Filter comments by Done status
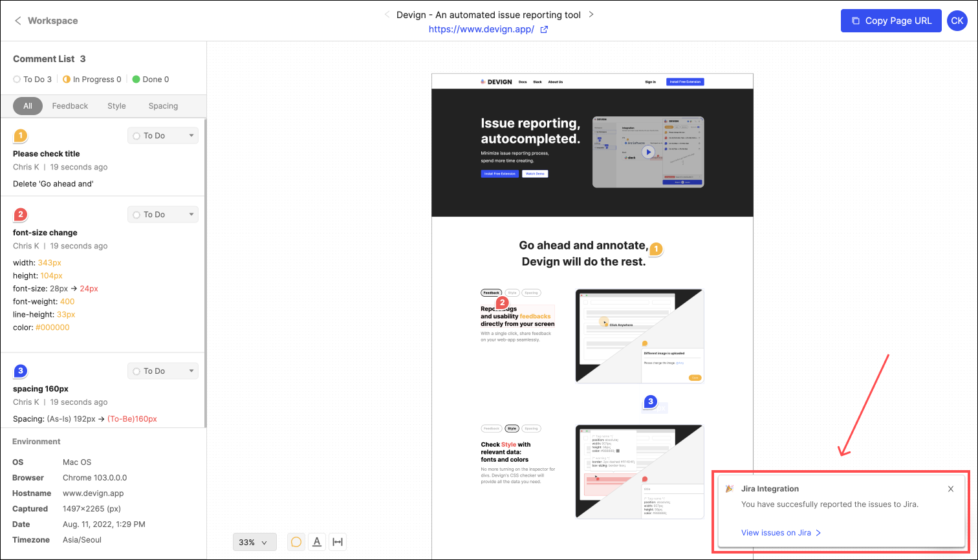Screen dimensions: 978x560 [x=150, y=80]
